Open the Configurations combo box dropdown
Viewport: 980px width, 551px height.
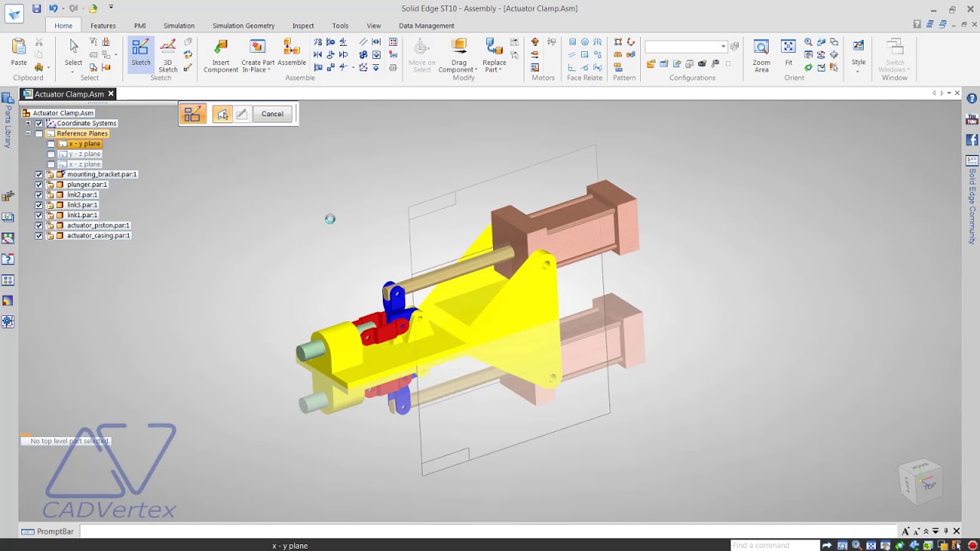click(x=723, y=47)
